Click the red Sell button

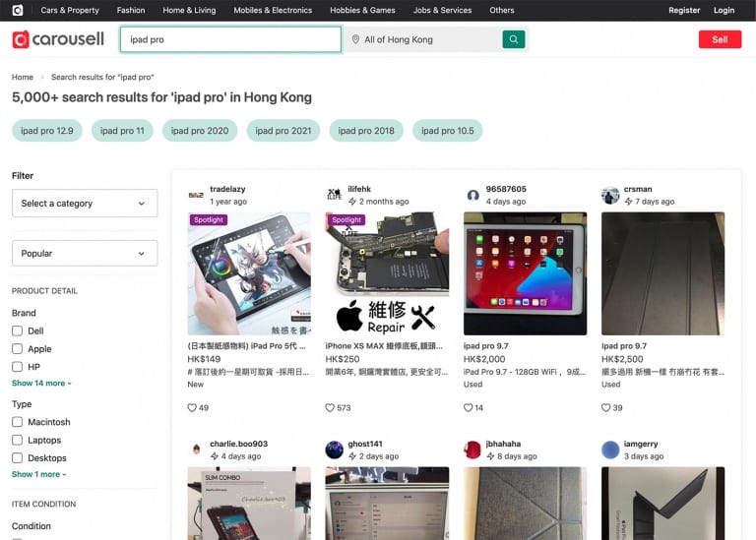point(720,39)
